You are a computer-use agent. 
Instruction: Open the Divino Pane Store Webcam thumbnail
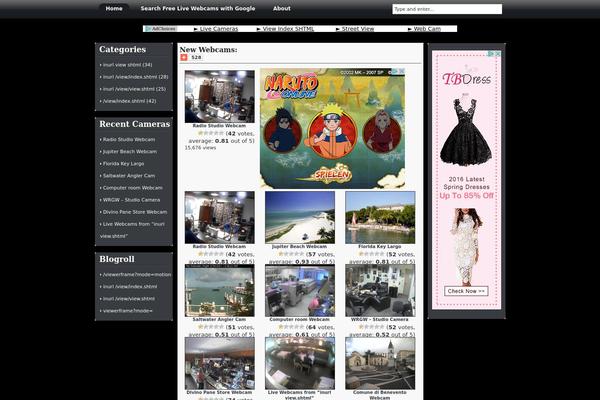(219, 363)
